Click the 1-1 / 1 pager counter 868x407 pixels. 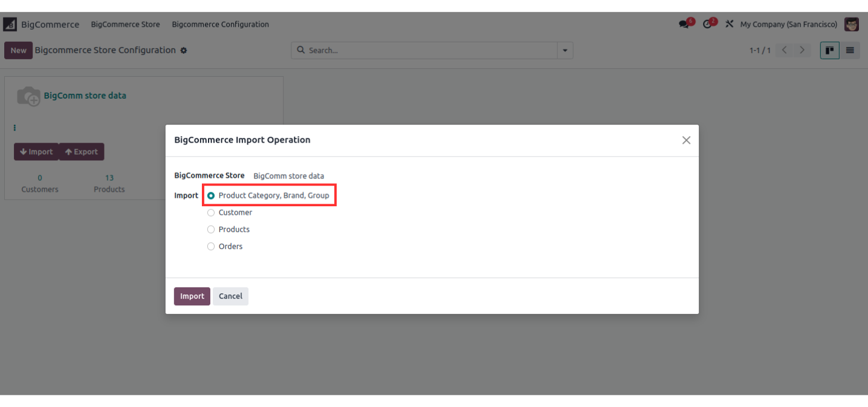click(760, 50)
